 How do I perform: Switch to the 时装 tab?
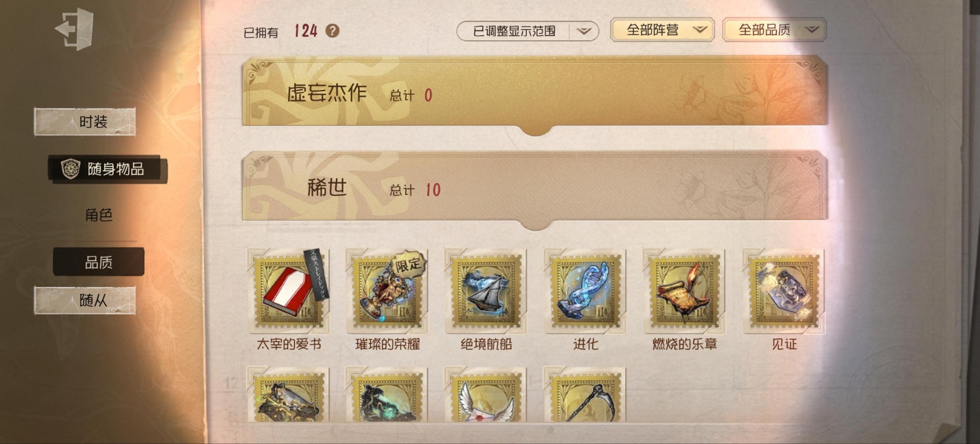point(85,121)
